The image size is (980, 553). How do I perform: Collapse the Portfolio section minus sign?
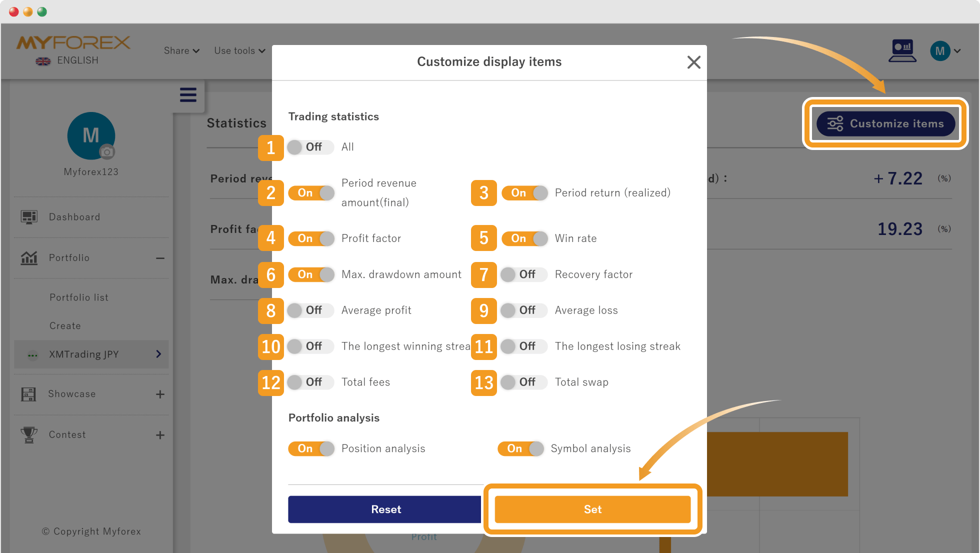[160, 258]
